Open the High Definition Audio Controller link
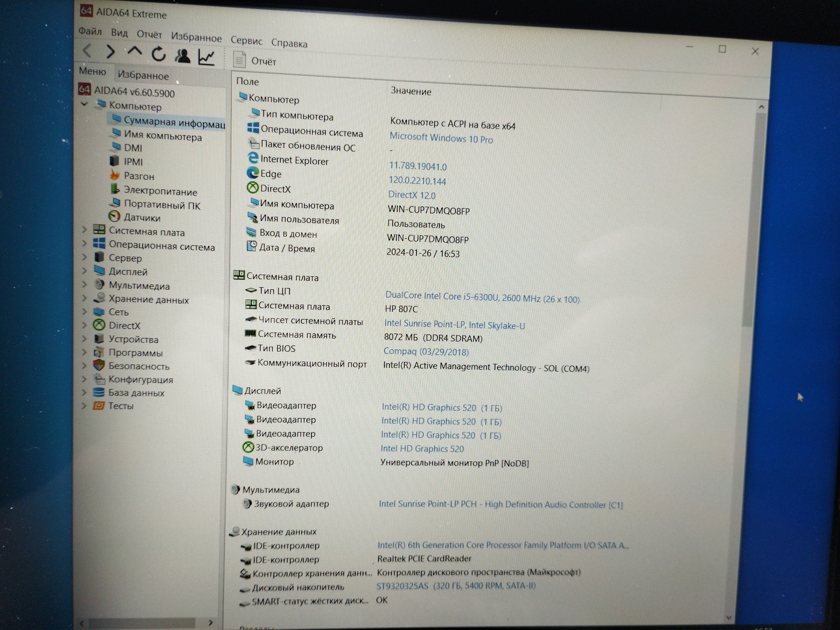 (501, 504)
